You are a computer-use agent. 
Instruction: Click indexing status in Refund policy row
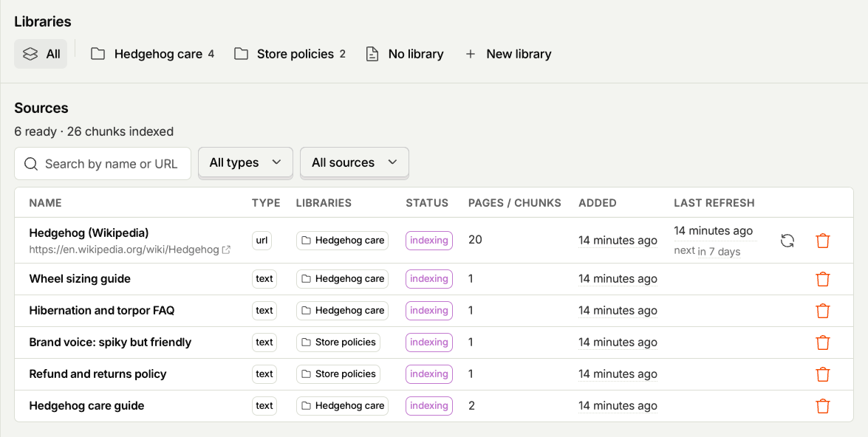coord(429,374)
